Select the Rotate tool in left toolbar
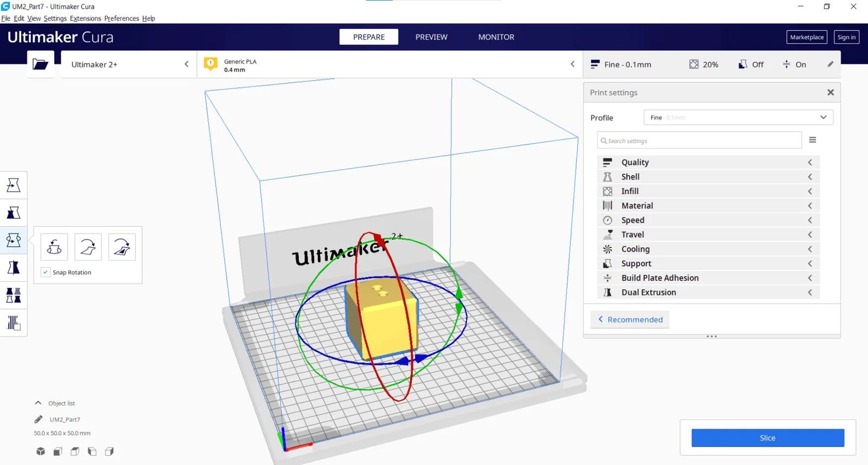The image size is (868, 465). (x=14, y=240)
